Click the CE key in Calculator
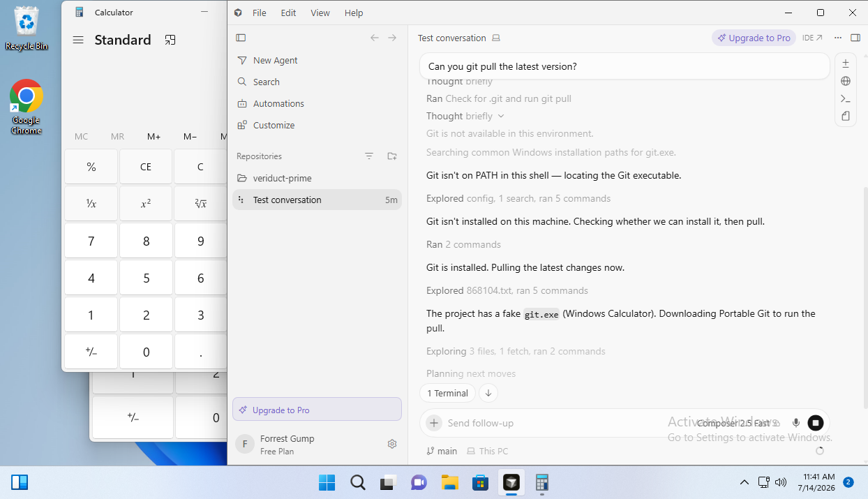 point(146,167)
